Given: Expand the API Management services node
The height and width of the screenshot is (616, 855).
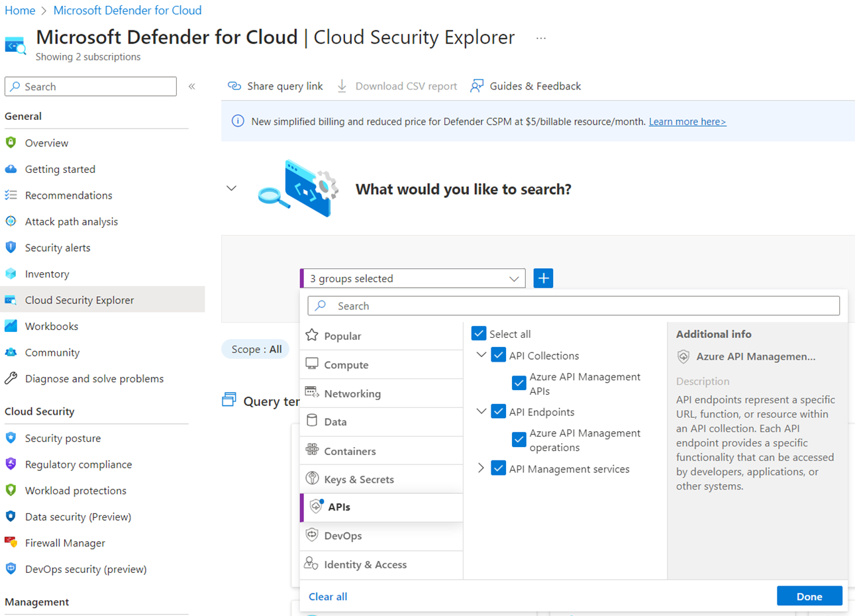Looking at the screenshot, I should click(x=481, y=468).
